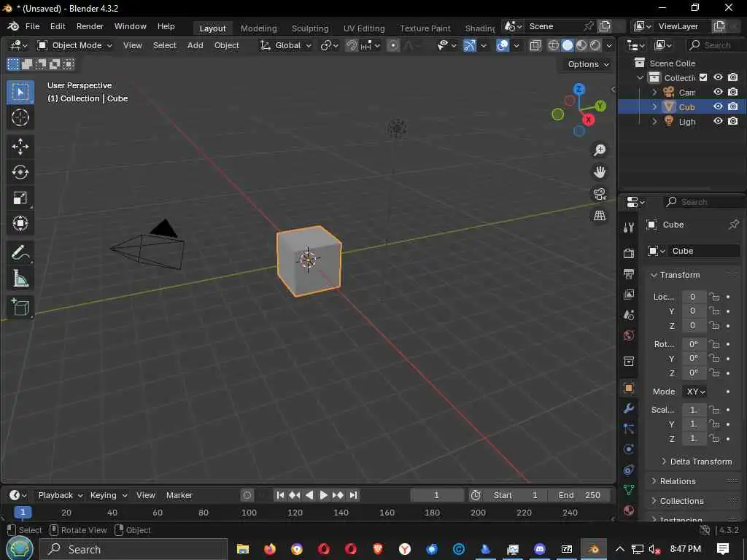Select the Annotate pencil tool
Image resolution: width=747 pixels, height=560 pixels.
coord(20,253)
